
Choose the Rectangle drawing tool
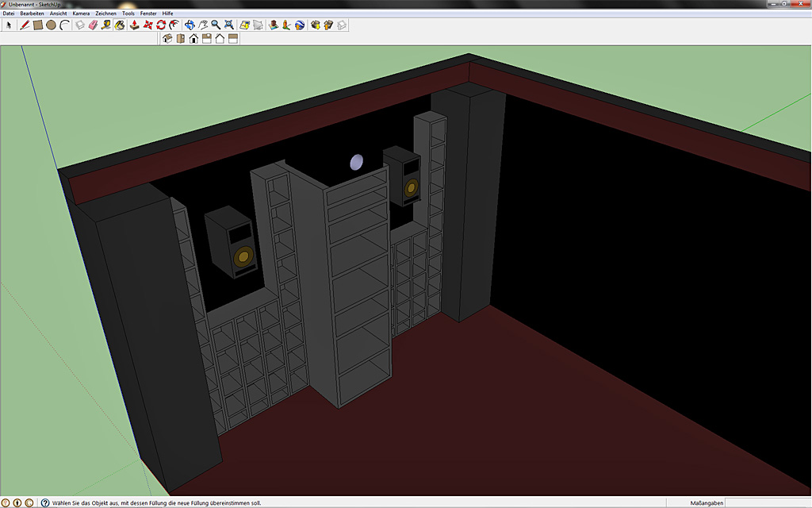[37, 25]
